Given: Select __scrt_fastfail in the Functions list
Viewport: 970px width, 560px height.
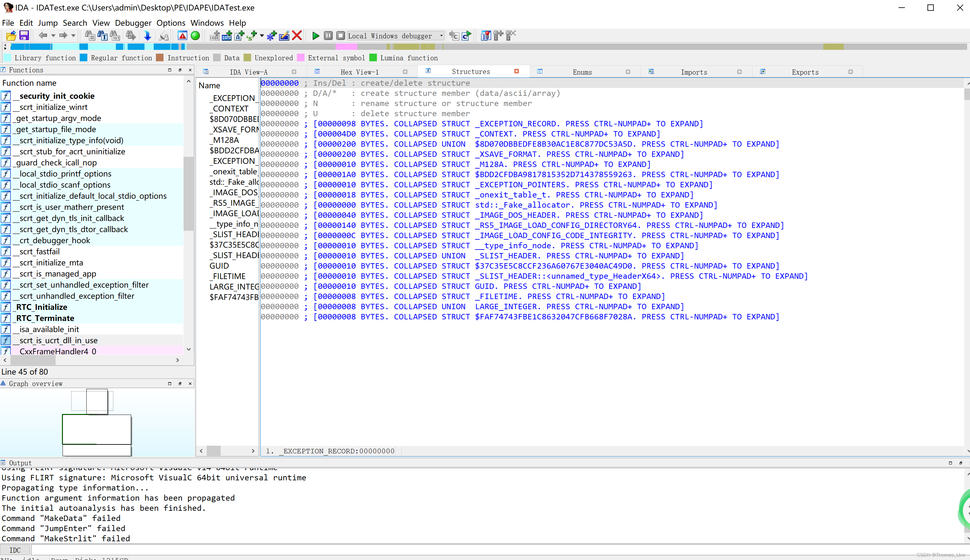Looking at the screenshot, I should point(91,251).
